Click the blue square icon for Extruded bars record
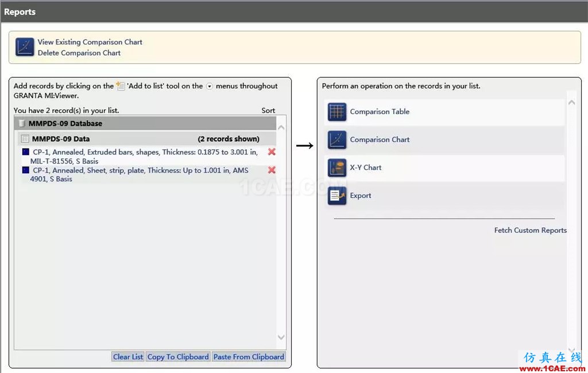 (25, 152)
